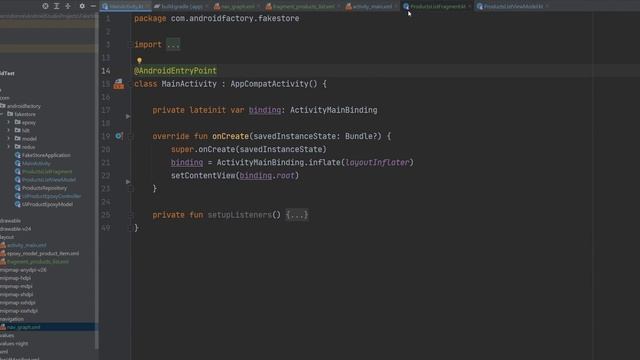Screen dimensions: 640x360
Task: Click the onCreate function name
Action: (x=230, y=136)
